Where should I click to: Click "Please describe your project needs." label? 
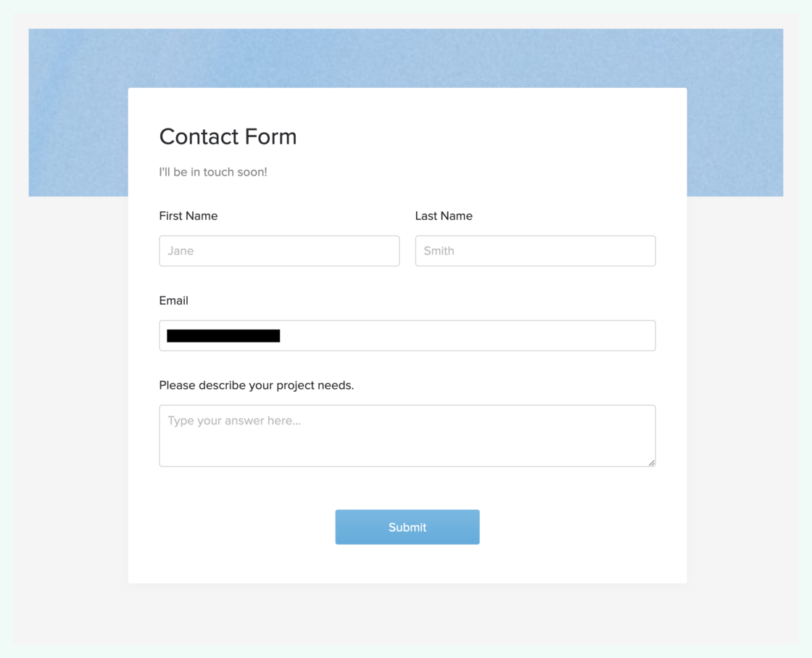tap(257, 385)
